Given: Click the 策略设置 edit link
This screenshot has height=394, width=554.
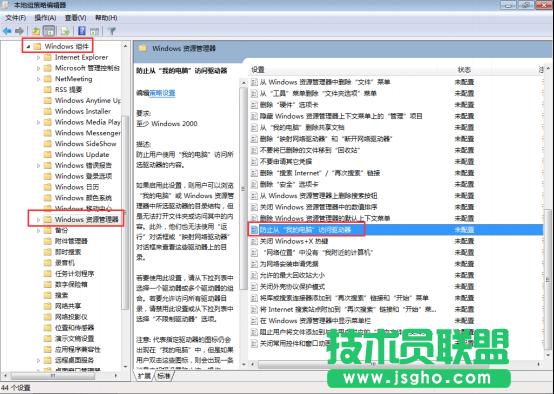Looking at the screenshot, I should 163,93.
